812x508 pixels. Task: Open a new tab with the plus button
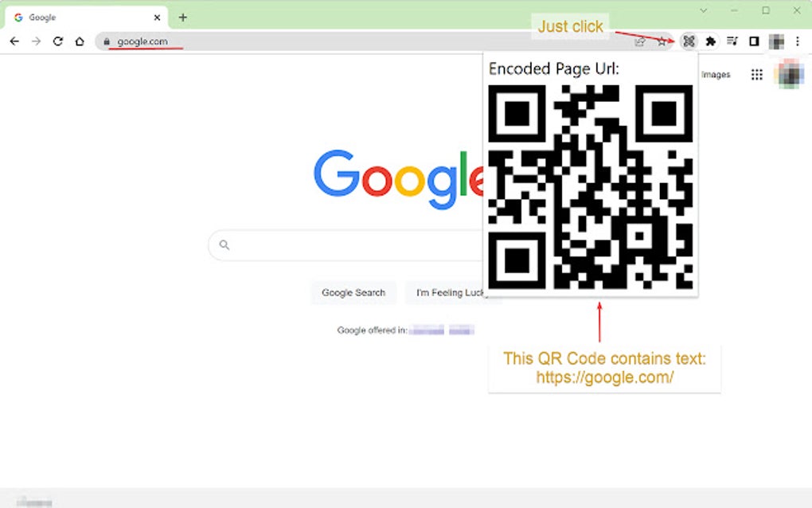pos(183,16)
